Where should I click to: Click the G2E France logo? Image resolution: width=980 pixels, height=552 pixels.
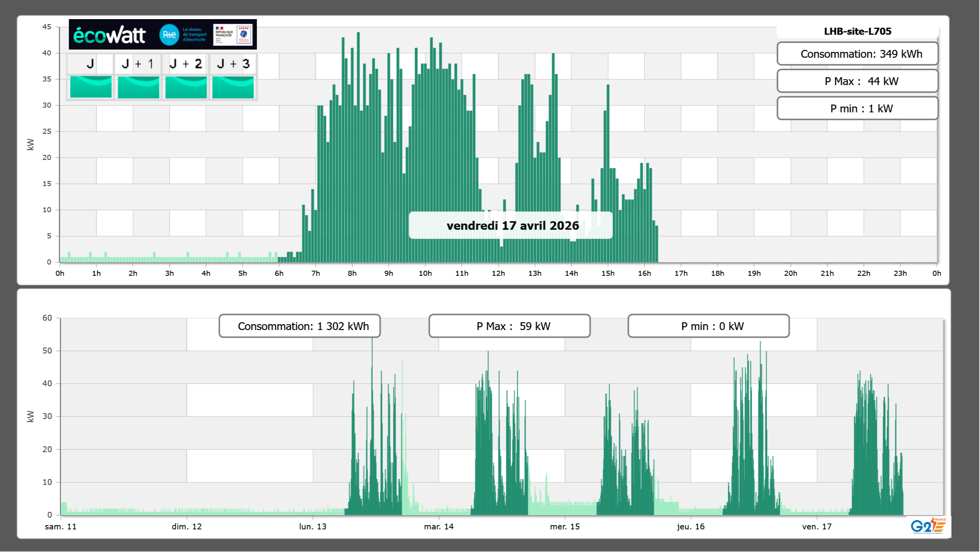928,526
